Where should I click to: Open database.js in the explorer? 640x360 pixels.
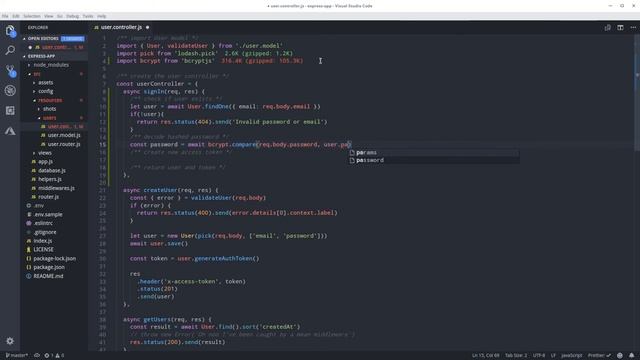[x=51, y=171]
